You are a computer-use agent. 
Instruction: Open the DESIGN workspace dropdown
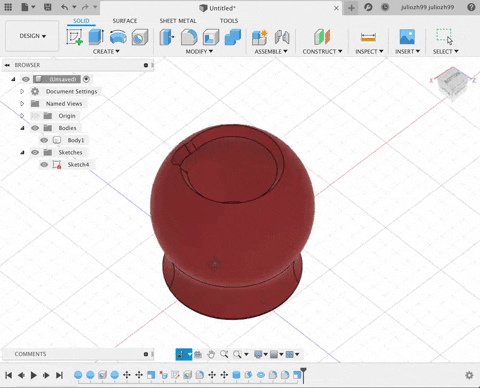[32, 36]
